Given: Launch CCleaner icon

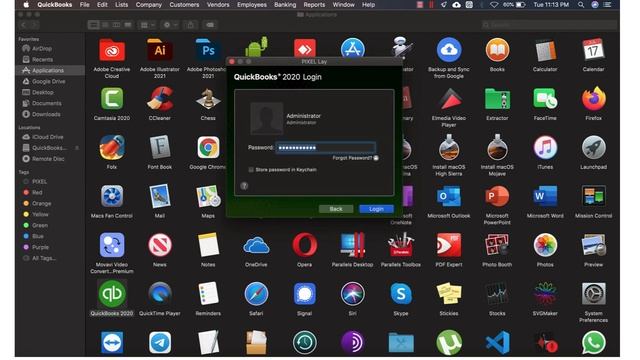Looking at the screenshot, I should point(160,99).
